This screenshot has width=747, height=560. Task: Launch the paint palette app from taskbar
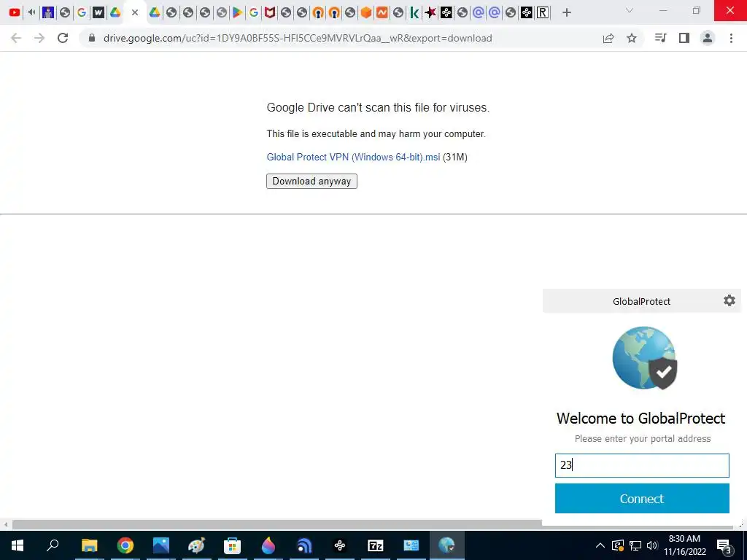coord(196,545)
